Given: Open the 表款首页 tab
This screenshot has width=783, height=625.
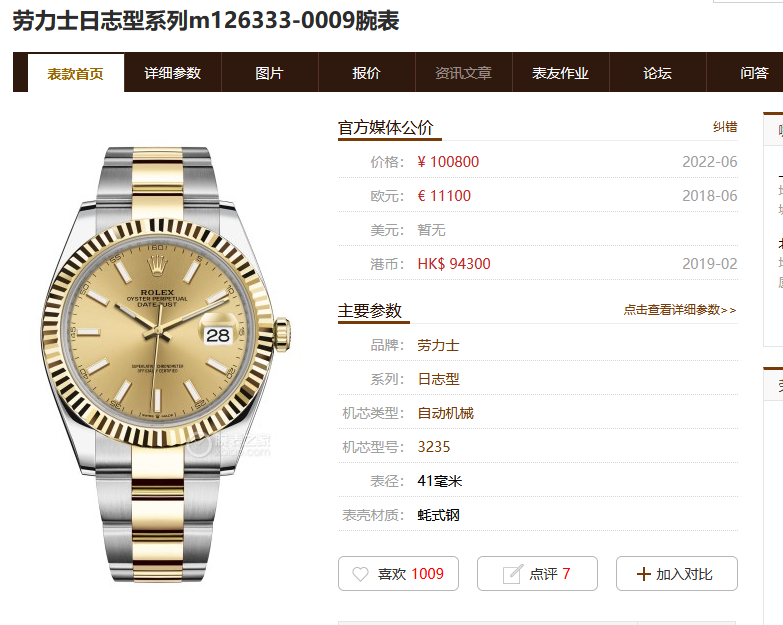Looking at the screenshot, I should click(75, 73).
